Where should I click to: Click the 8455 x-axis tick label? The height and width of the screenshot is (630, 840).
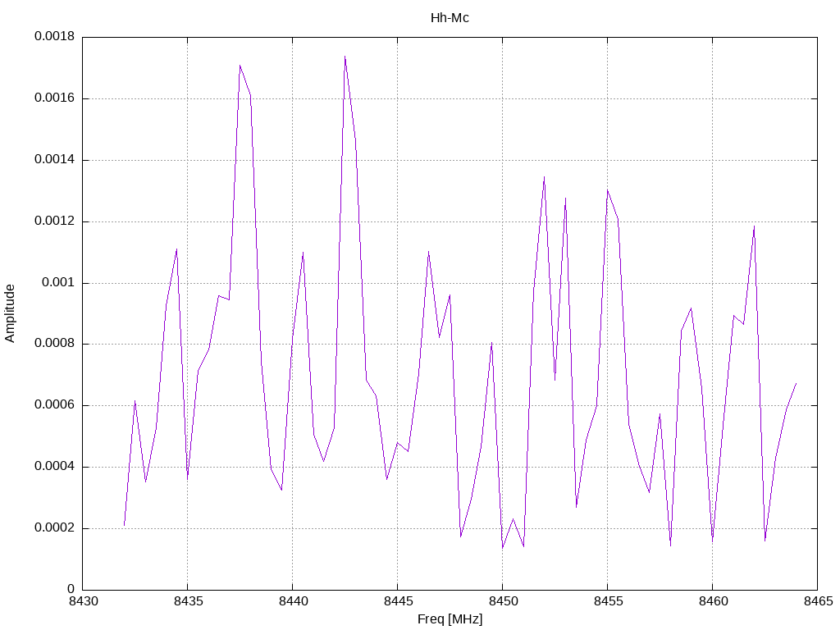coord(609,601)
